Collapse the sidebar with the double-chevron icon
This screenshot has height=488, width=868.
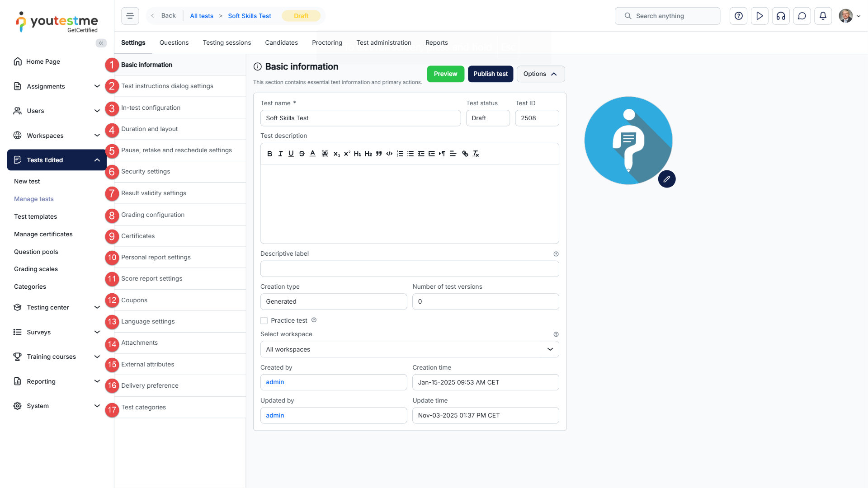[101, 43]
